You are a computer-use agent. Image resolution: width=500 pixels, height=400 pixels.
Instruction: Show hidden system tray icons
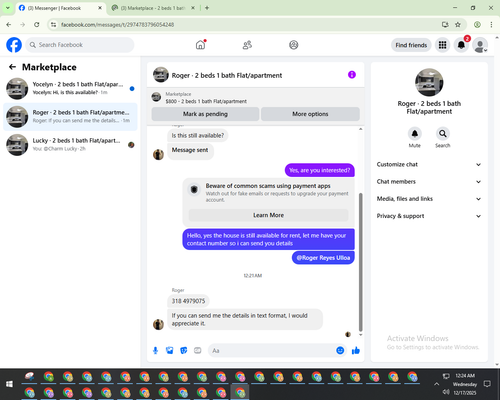[436, 384]
